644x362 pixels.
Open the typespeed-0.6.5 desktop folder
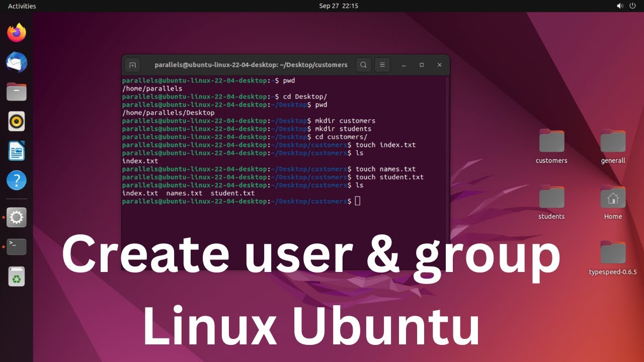click(613, 257)
